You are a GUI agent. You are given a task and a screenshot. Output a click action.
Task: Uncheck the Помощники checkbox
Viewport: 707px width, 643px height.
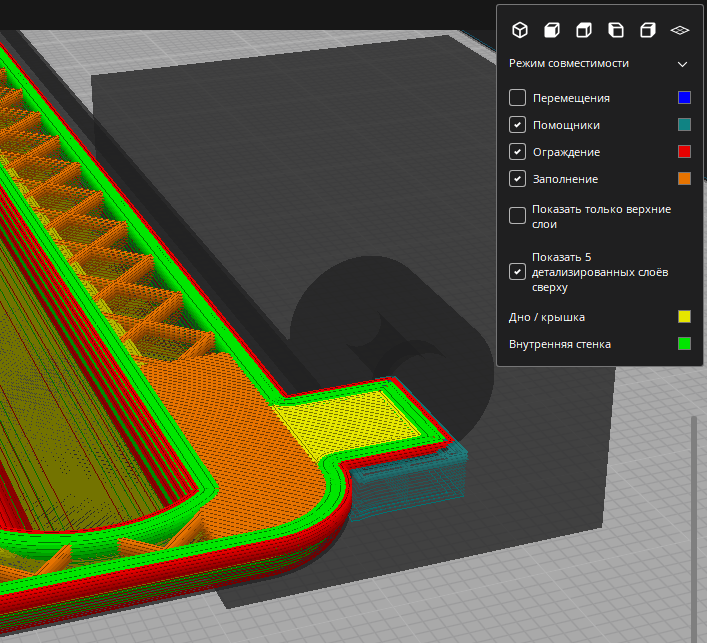517,125
